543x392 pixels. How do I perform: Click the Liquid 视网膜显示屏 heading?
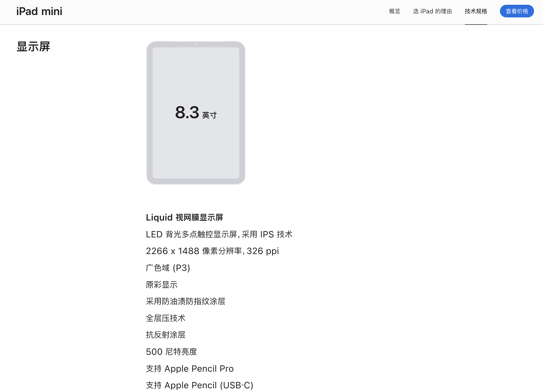coord(184,217)
